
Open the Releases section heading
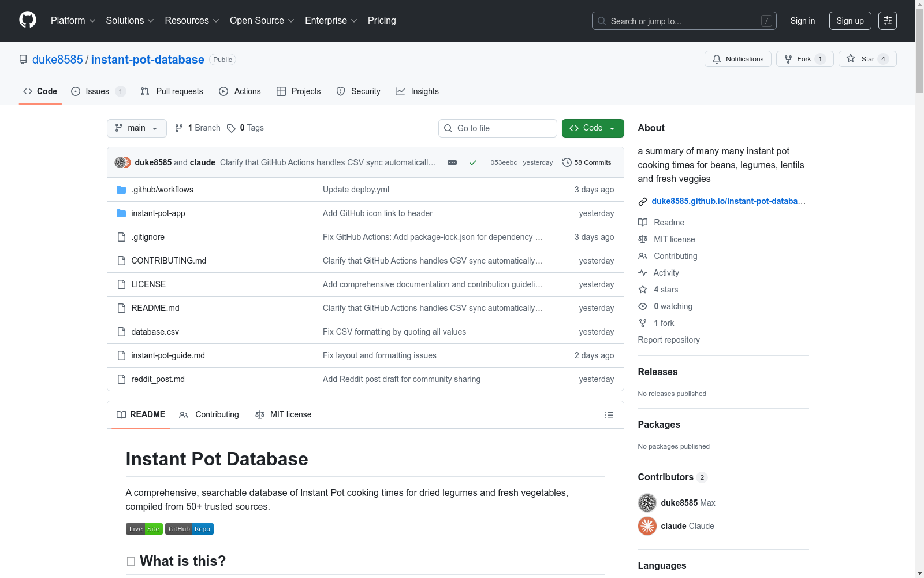[658, 372]
